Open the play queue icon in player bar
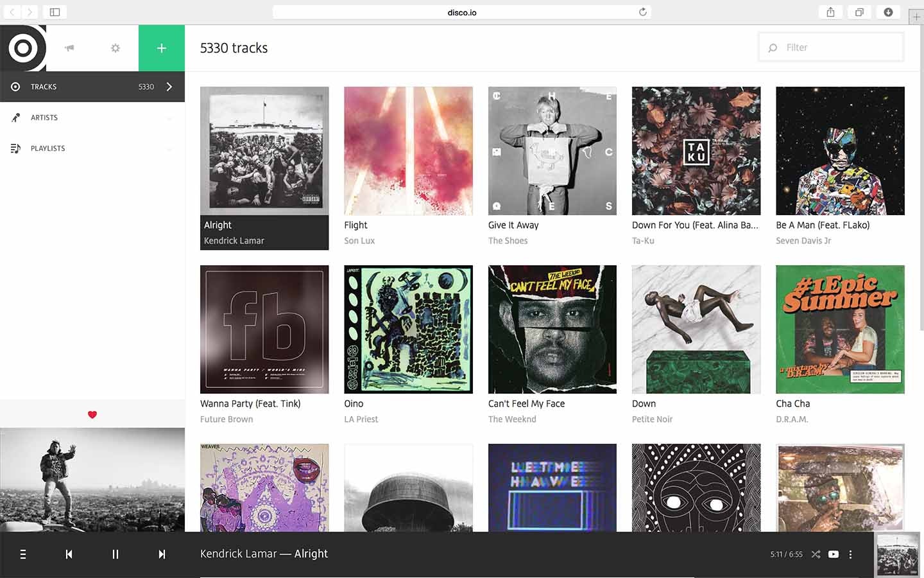This screenshot has height=578, width=924. [x=23, y=554]
